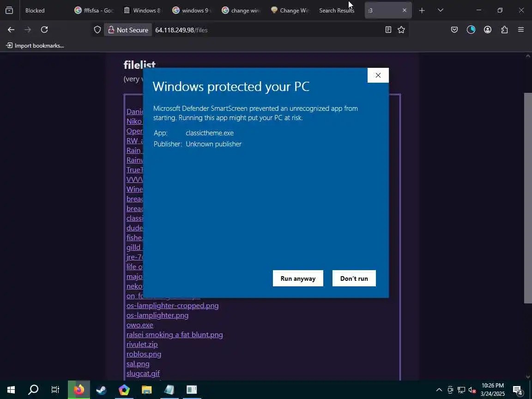Screen dimensions: 532x399
Task: List all tabs dropdown arrow
Action: pos(441,11)
